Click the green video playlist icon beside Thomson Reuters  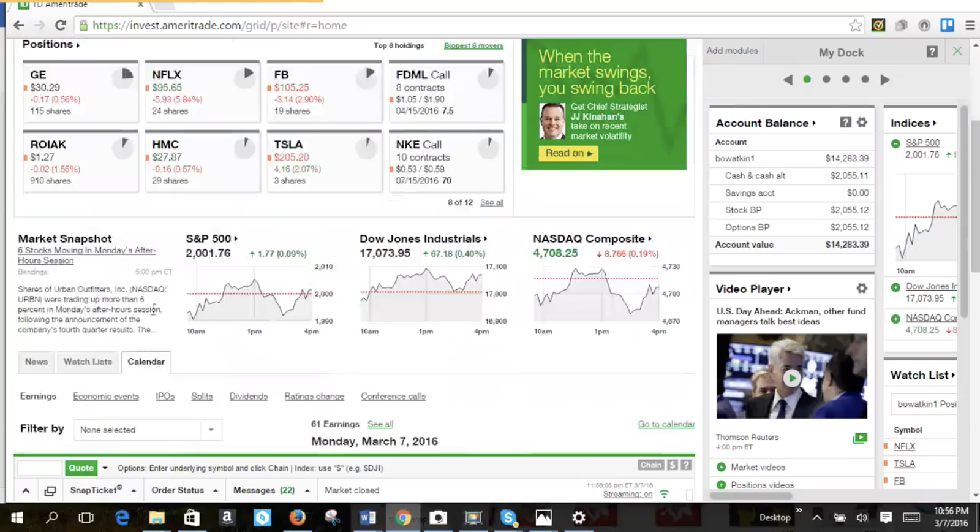point(860,438)
